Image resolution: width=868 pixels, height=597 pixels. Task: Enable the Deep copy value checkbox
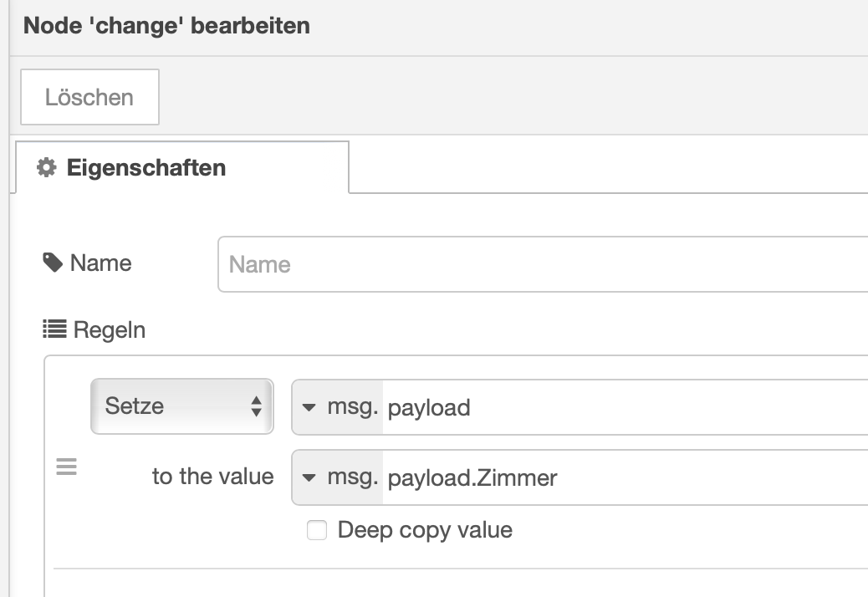click(x=317, y=530)
